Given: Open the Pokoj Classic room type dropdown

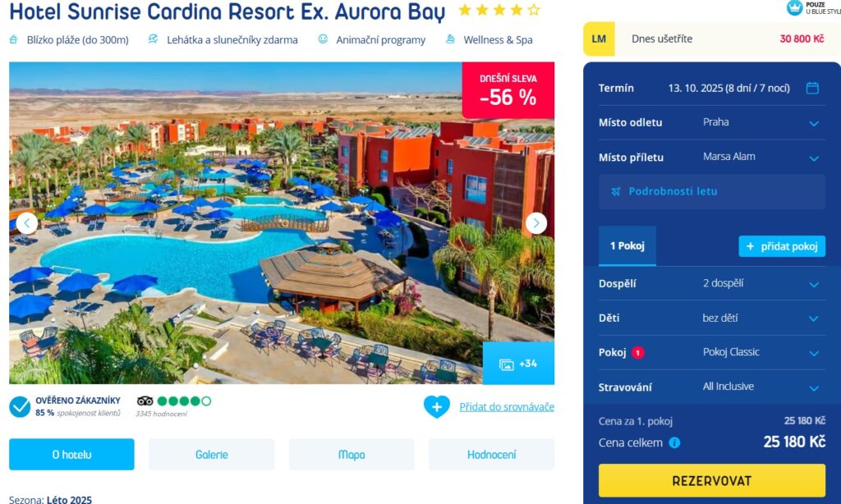Looking at the screenshot, I should point(712,352).
